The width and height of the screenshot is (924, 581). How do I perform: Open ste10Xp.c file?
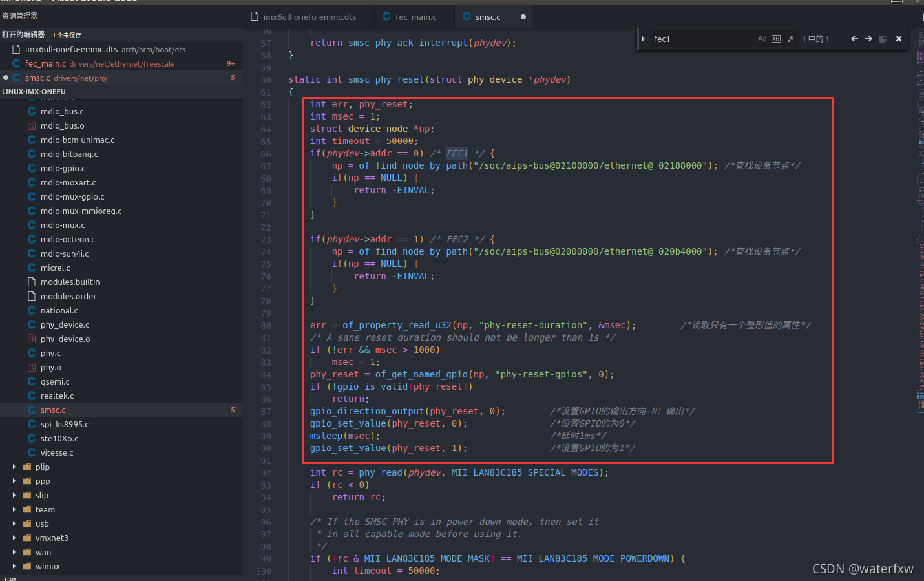(121, 438)
